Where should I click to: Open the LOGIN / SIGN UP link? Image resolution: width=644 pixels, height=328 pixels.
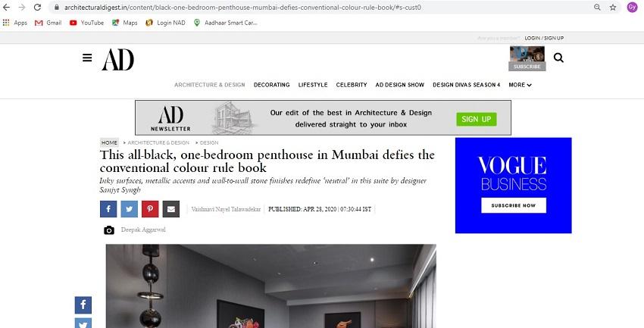(544, 38)
